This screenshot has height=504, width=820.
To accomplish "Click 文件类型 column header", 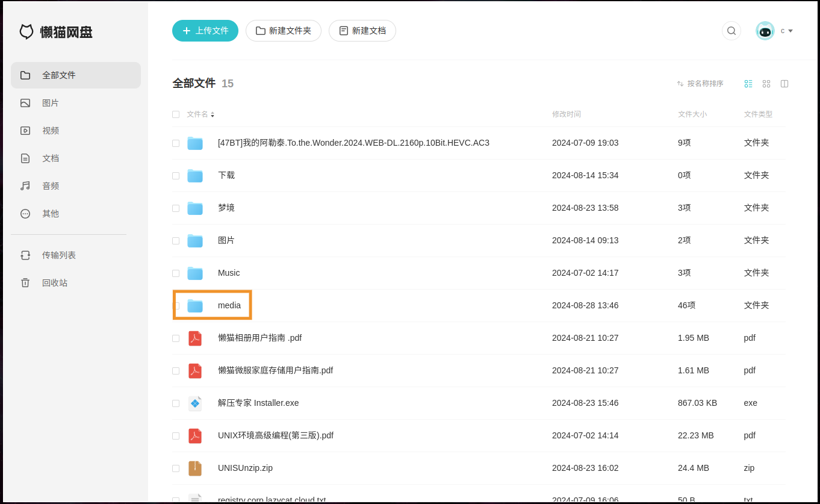I will (x=758, y=114).
